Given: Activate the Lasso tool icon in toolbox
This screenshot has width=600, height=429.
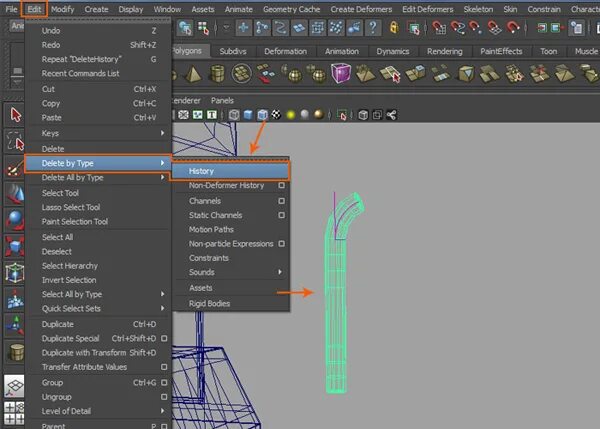Looking at the screenshot, I should point(15,141).
